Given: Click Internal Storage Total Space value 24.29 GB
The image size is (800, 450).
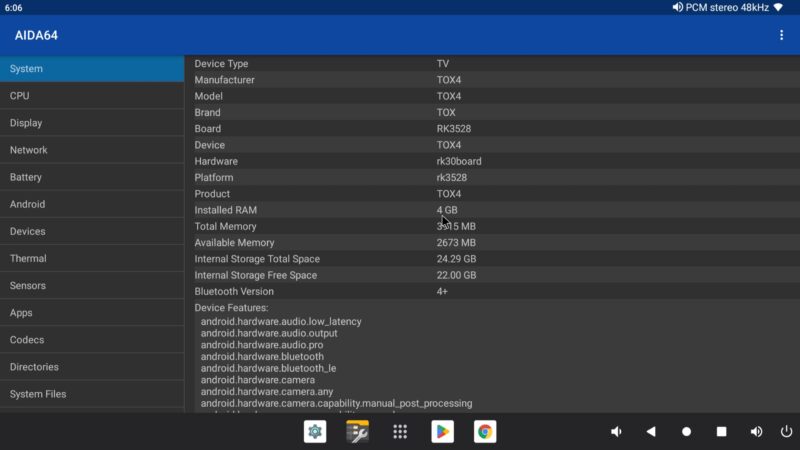Looking at the screenshot, I should [456, 259].
